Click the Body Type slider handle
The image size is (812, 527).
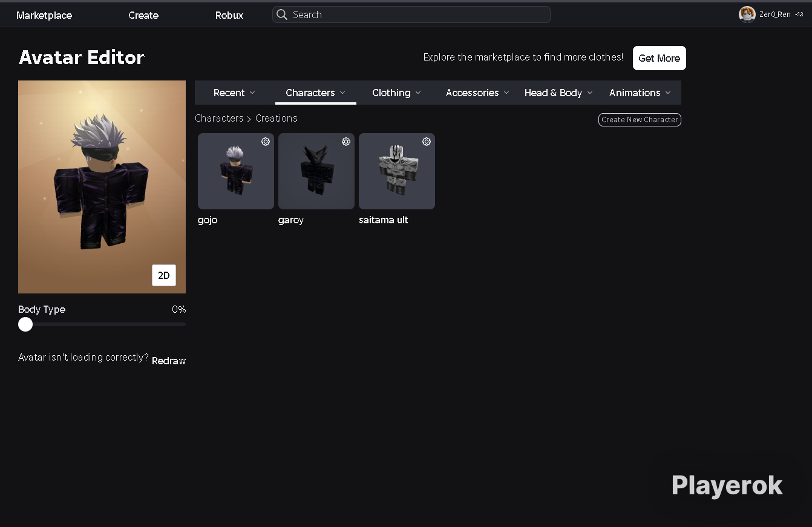coord(25,324)
